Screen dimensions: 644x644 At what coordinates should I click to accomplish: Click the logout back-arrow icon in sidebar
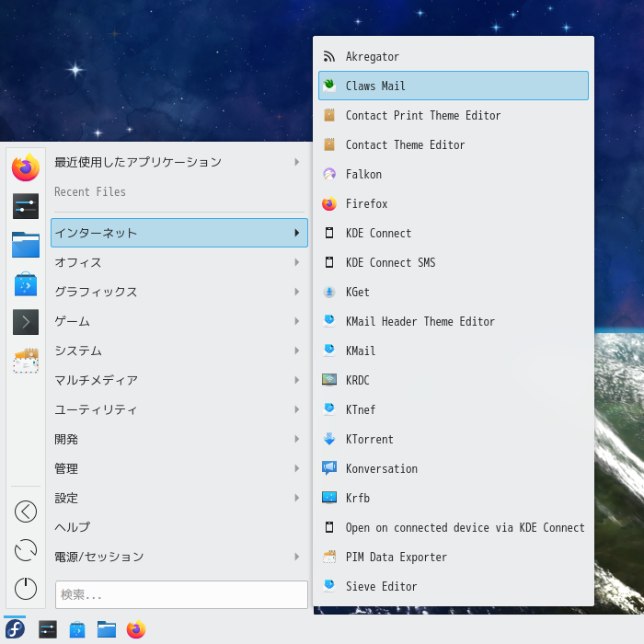coord(26,512)
